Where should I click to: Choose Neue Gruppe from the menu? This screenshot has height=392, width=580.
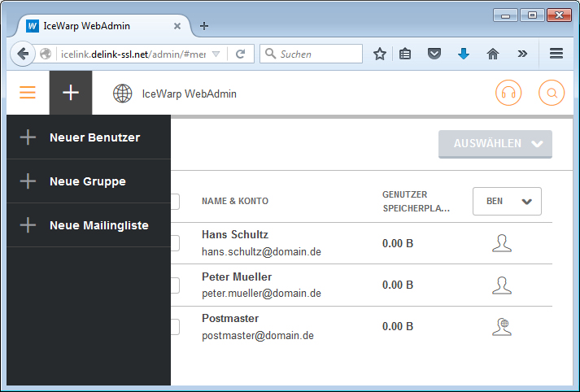[87, 181]
